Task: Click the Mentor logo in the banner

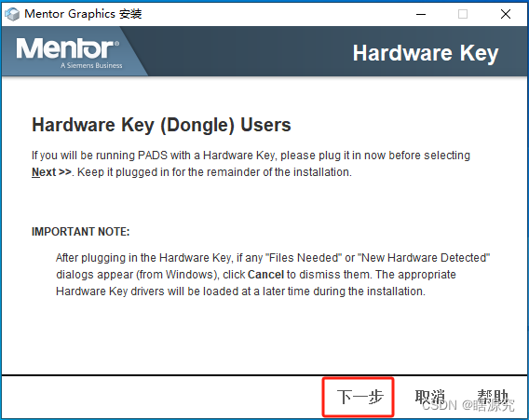Action: (x=67, y=48)
